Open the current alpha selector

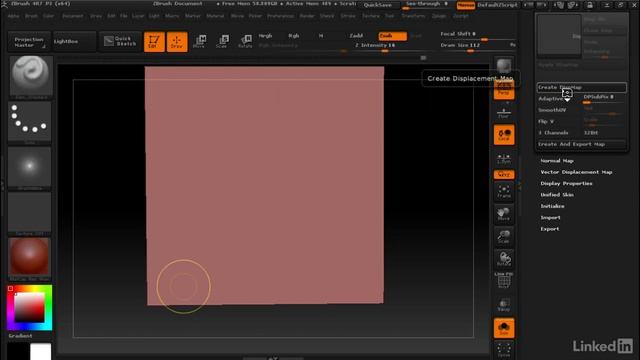coord(29,167)
